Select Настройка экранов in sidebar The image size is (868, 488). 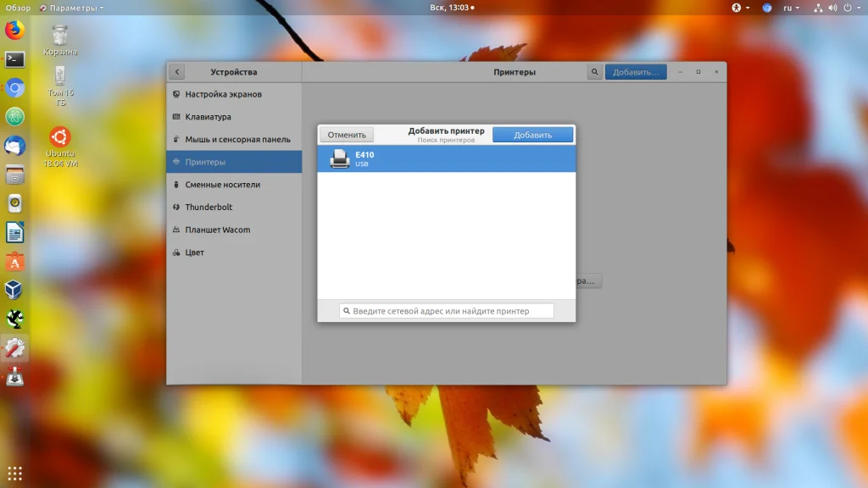tap(234, 94)
